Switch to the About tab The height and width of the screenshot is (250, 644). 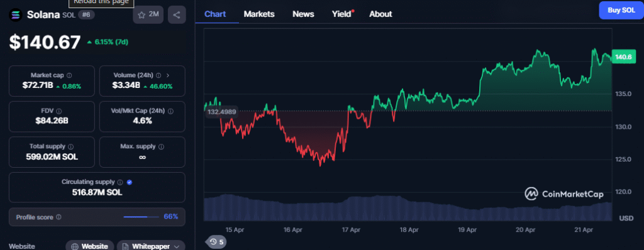tap(380, 14)
